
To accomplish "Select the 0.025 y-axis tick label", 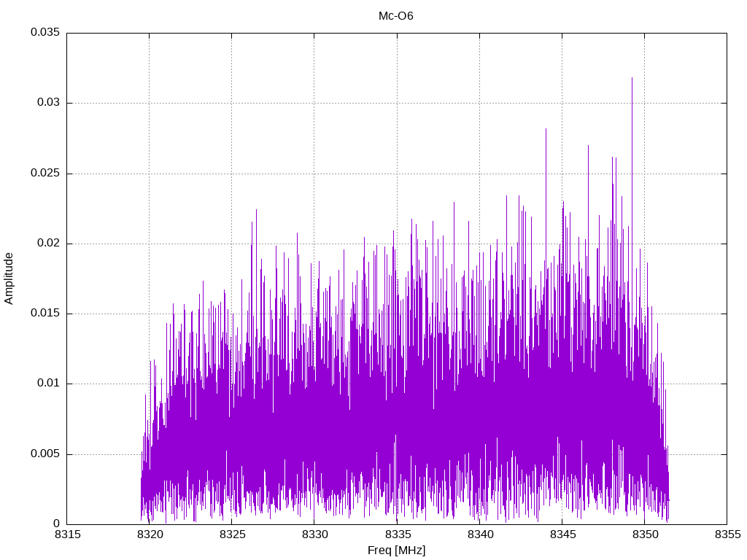I will pos(44,174).
